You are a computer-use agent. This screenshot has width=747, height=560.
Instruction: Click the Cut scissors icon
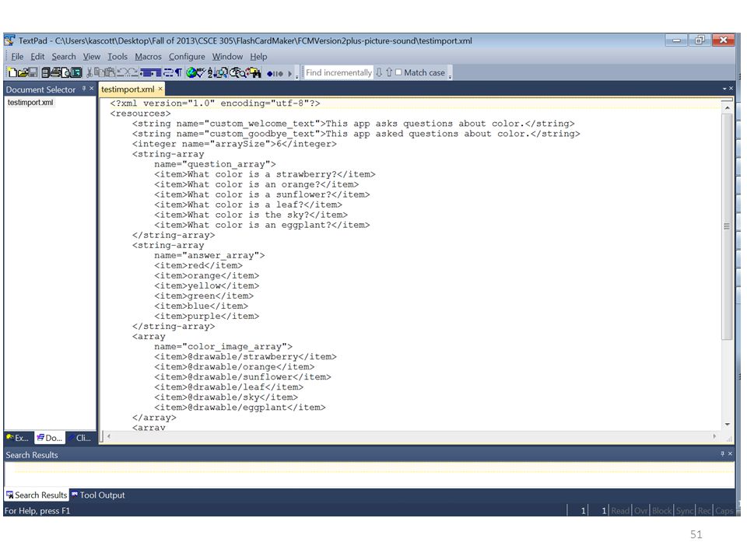coord(89,72)
